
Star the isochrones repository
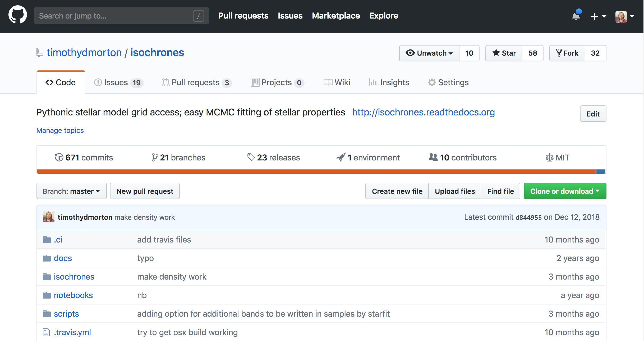coord(504,53)
